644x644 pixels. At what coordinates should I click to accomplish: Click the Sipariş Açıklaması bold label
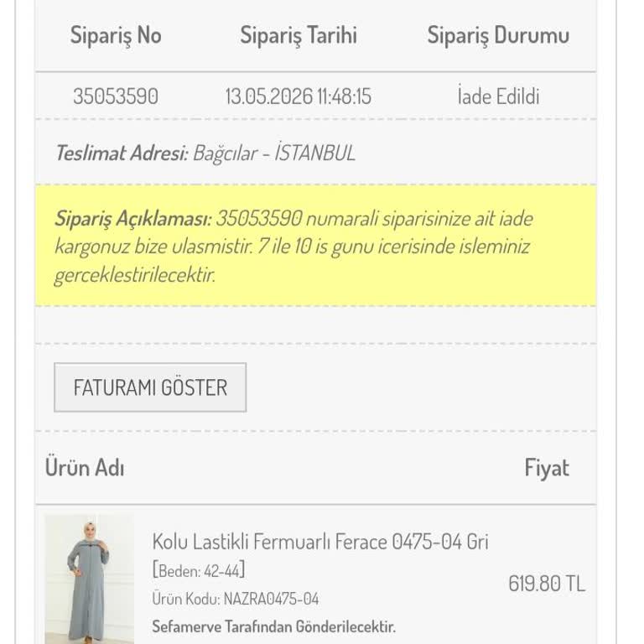click(133, 218)
